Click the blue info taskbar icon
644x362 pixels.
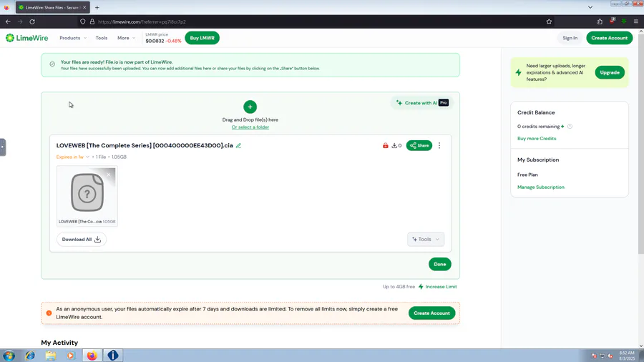coord(112,356)
